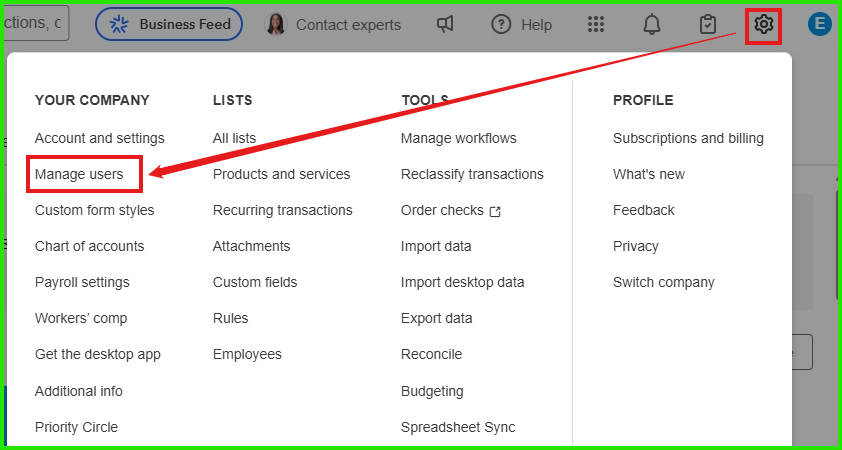Click the Contact experts avatar

(275, 24)
